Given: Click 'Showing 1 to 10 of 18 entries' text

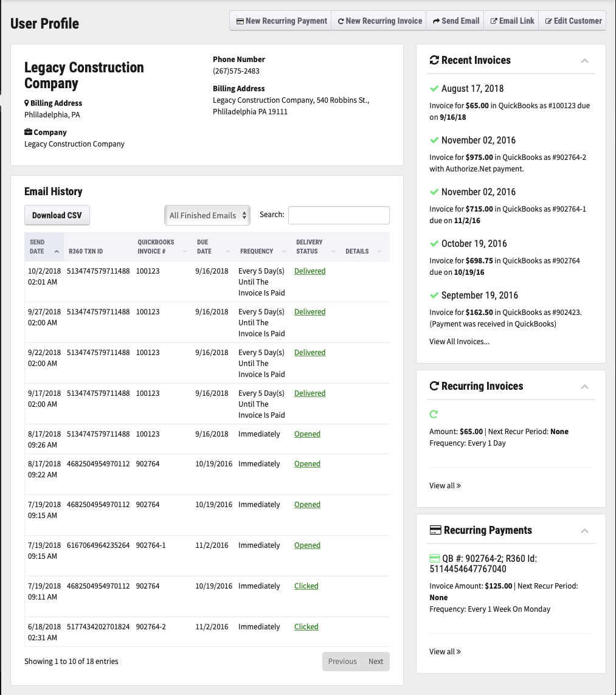Looking at the screenshot, I should point(71,662).
